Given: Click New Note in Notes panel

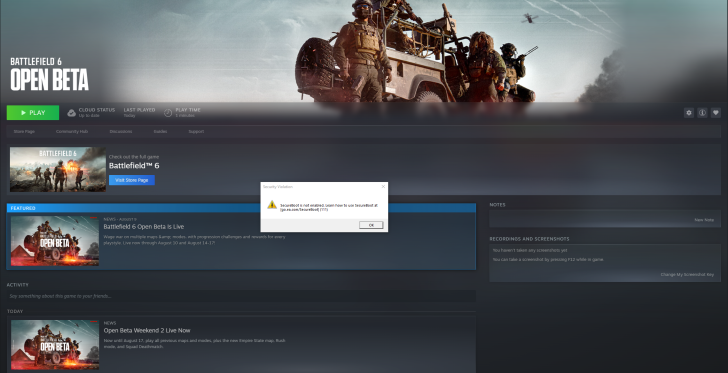Looking at the screenshot, I should (704, 220).
